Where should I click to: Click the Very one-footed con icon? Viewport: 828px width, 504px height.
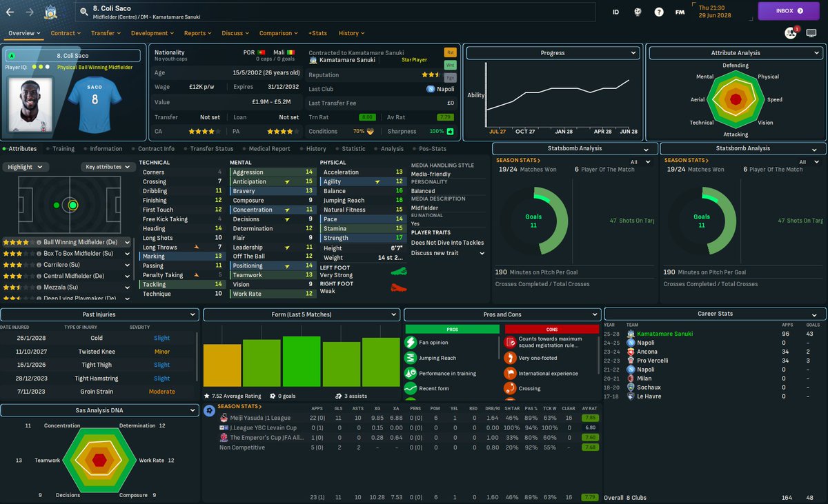[511, 358]
